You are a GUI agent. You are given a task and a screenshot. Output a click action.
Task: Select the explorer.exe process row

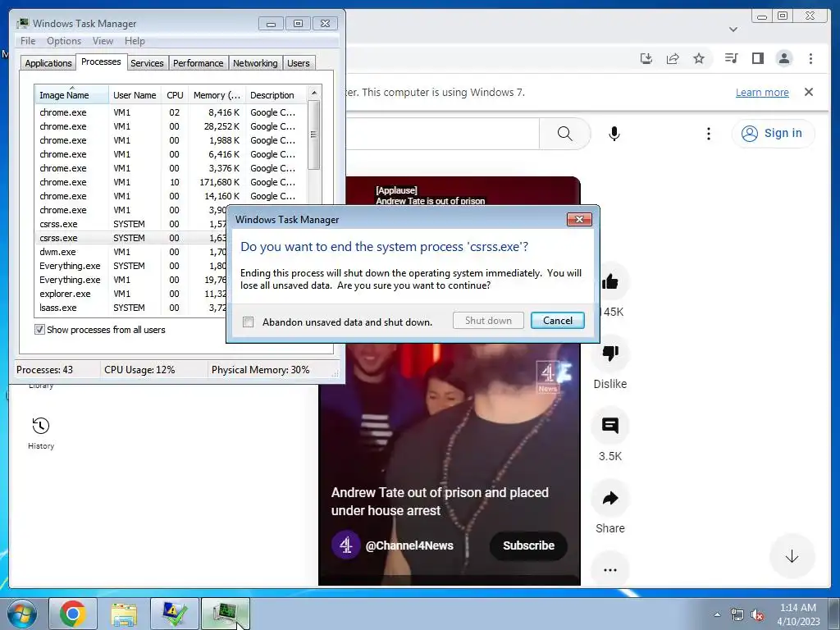pos(131,294)
